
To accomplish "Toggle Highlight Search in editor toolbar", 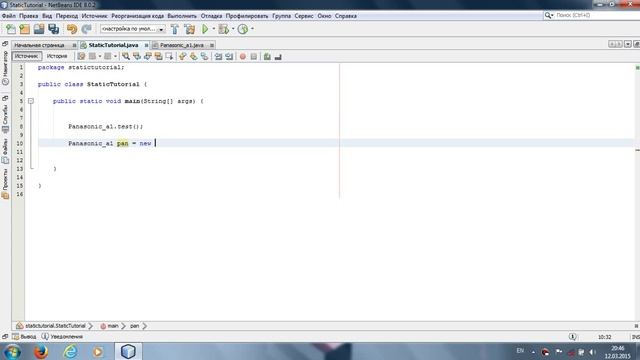I will [x=158, y=57].
